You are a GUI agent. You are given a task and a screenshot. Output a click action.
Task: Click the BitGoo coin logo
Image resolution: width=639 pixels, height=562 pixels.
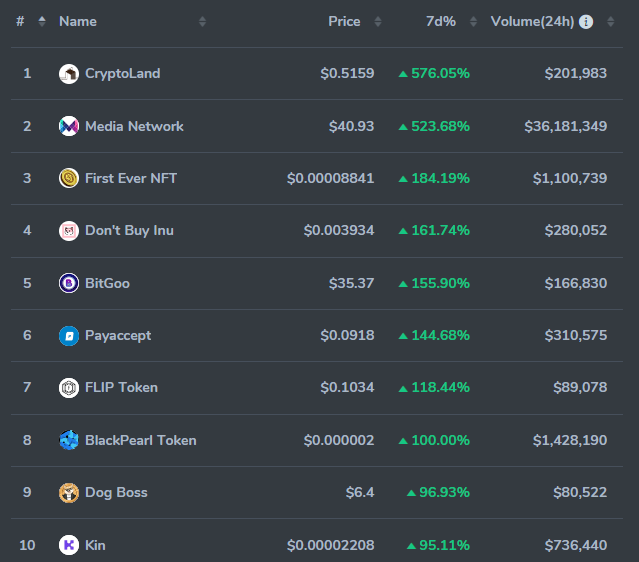pos(69,283)
